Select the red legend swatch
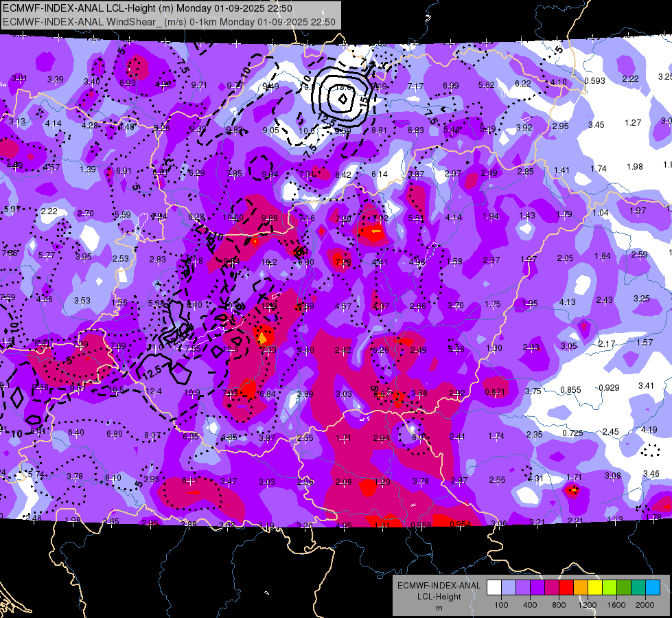This screenshot has height=618, width=672. pos(566,588)
